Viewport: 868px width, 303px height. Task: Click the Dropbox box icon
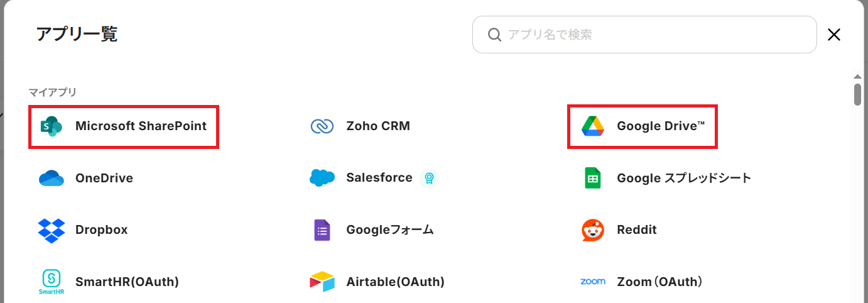(51, 230)
